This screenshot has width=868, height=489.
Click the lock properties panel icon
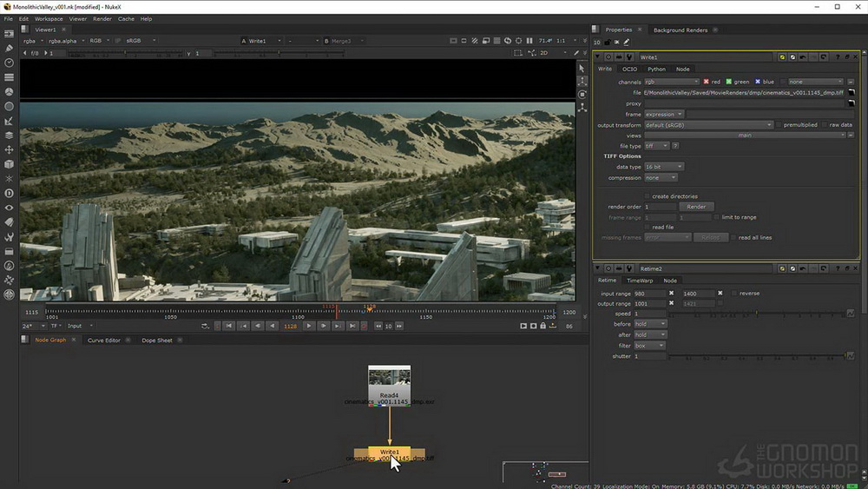coord(608,42)
